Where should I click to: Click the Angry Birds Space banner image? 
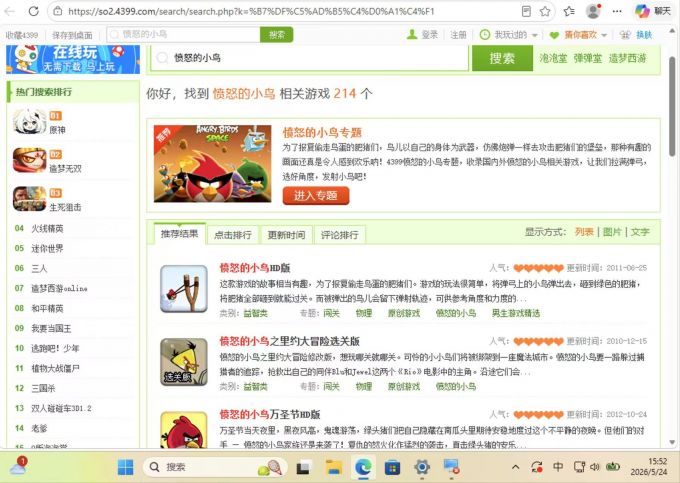click(212, 163)
